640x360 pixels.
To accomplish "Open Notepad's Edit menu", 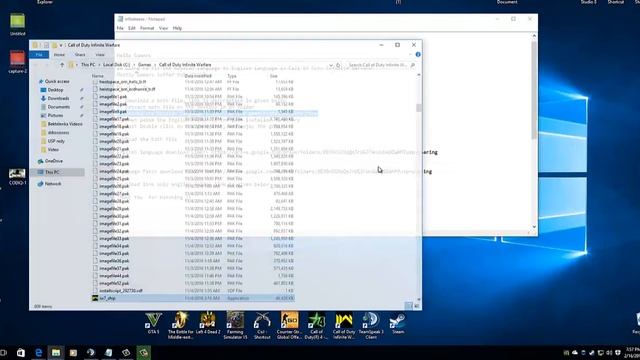I will pyautogui.click(x=131, y=28).
